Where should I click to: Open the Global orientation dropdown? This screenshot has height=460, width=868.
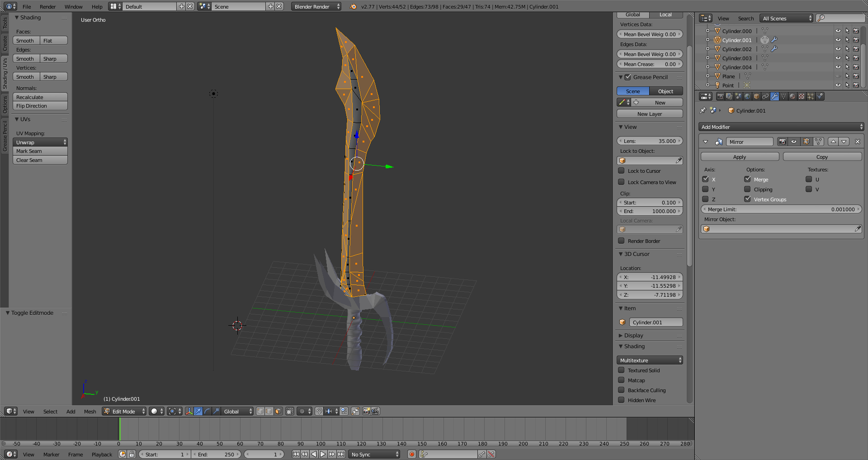click(237, 411)
